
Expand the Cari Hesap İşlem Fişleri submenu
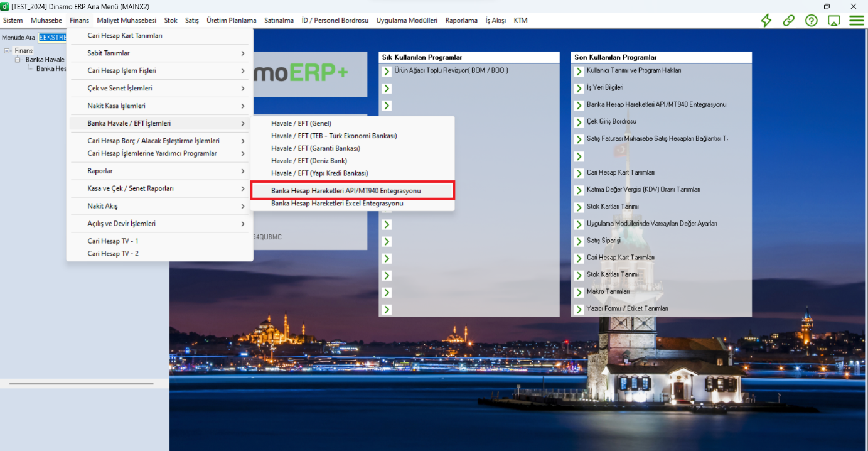pos(160,71)
